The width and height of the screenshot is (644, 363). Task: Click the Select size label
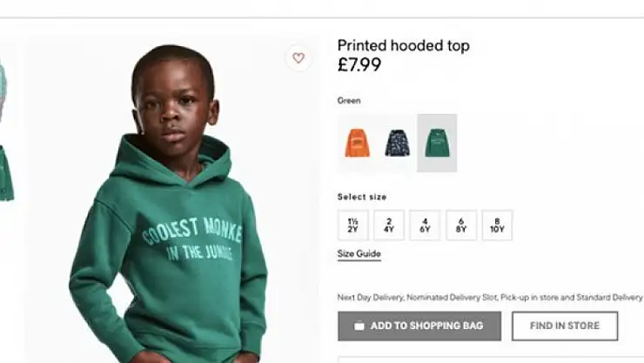[362, 197]
